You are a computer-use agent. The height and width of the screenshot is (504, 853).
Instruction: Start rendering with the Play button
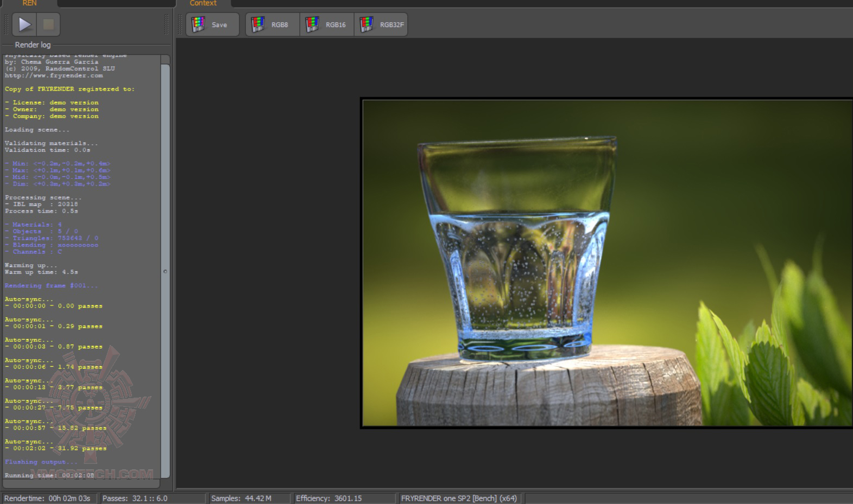[24, 24]
